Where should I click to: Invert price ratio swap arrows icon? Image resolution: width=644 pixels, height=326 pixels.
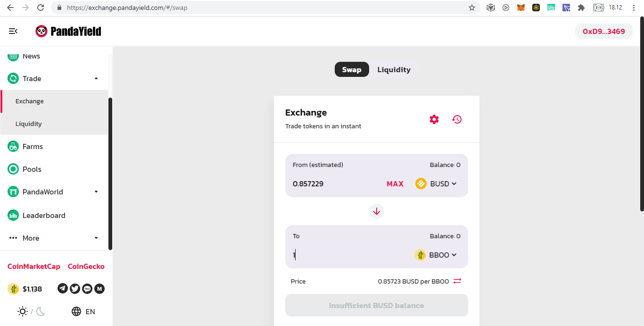457,281
